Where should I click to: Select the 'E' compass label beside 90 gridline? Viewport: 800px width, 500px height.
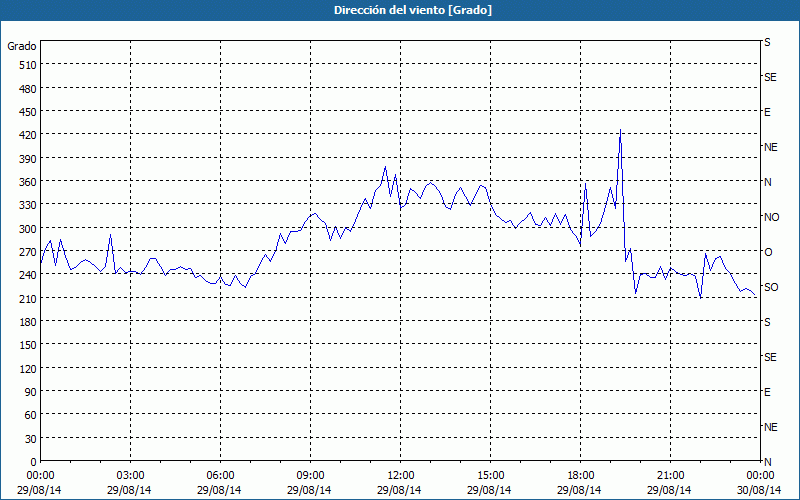click(x=767, y=392)
